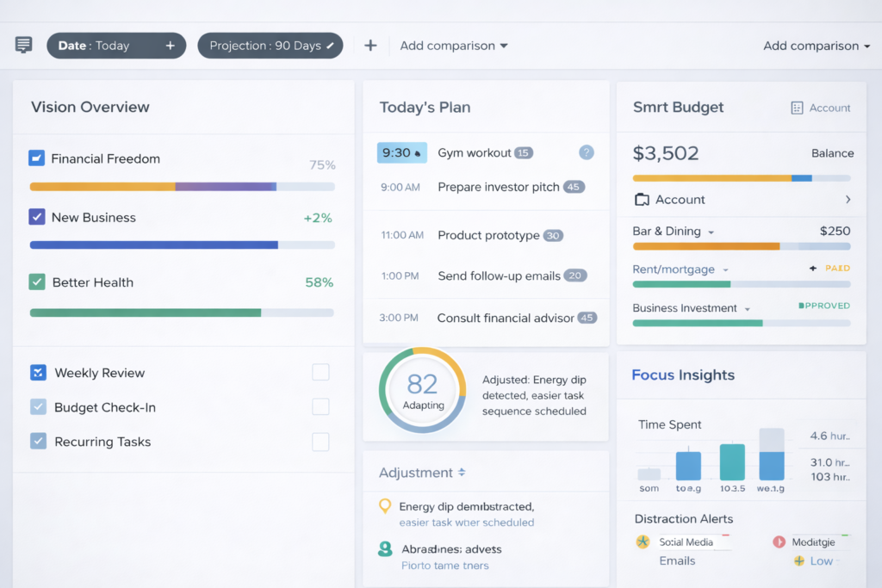882x588 pixels.
Task: Toggle the Financial Freedom checkbox
Action: pos(36,158)
